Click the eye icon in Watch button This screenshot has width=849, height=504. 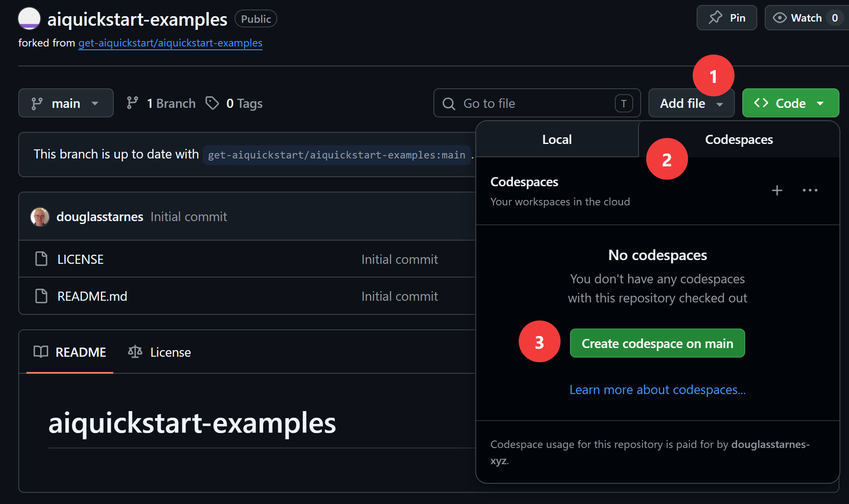780,18
